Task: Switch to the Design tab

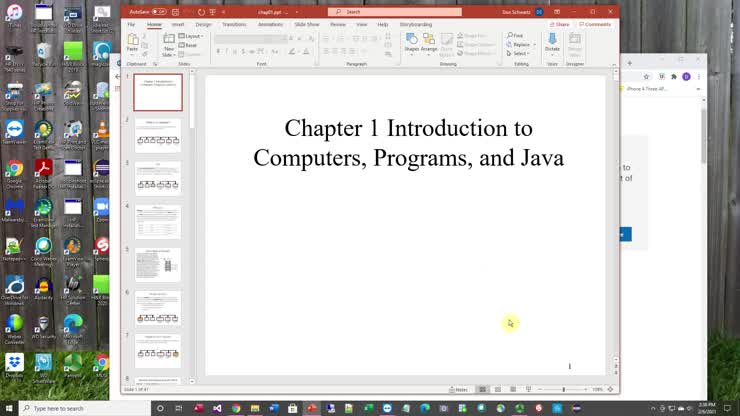Action: (x=203, y=25)
